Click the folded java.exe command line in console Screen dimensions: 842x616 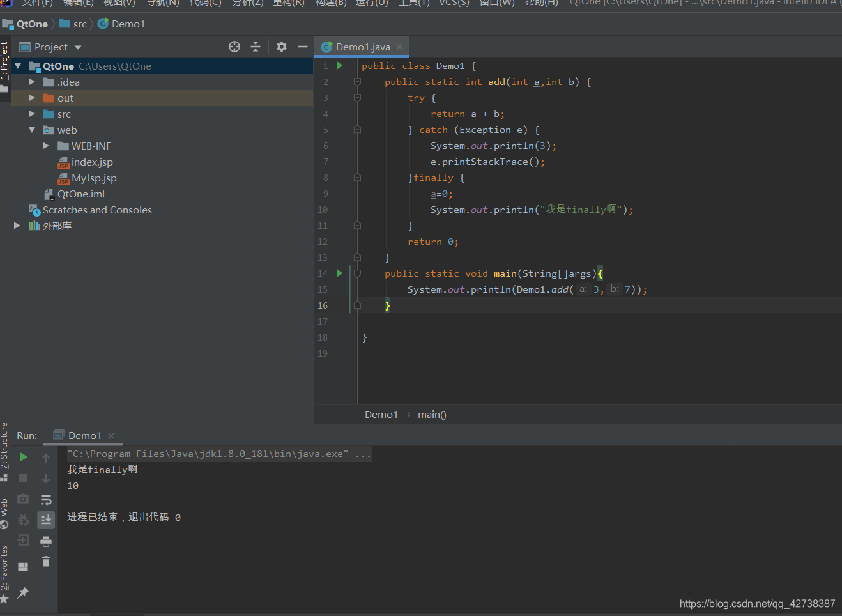[x=218, y=454]
